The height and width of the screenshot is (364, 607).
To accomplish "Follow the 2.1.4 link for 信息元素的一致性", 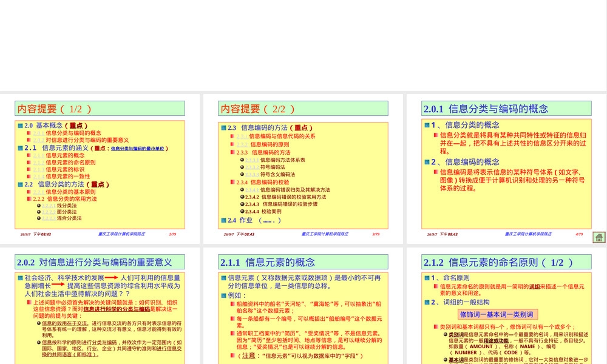I will point(39,177).
